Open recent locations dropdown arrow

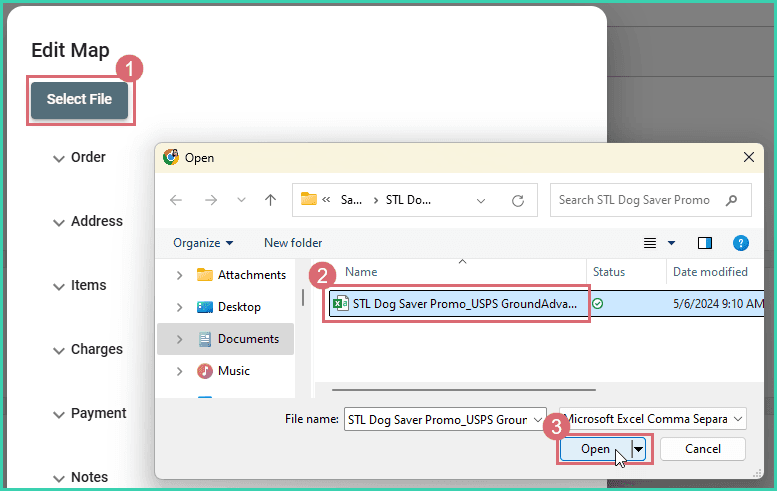(241, 200)
